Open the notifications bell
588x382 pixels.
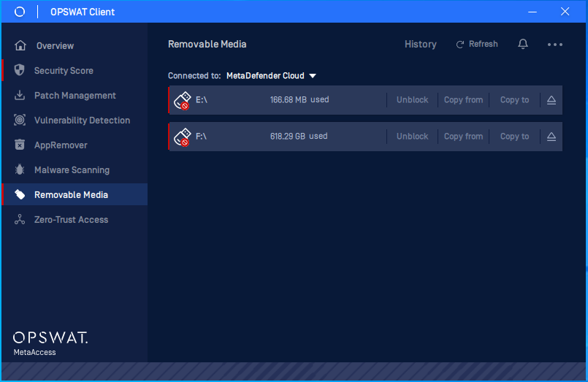tap(523, 45)
